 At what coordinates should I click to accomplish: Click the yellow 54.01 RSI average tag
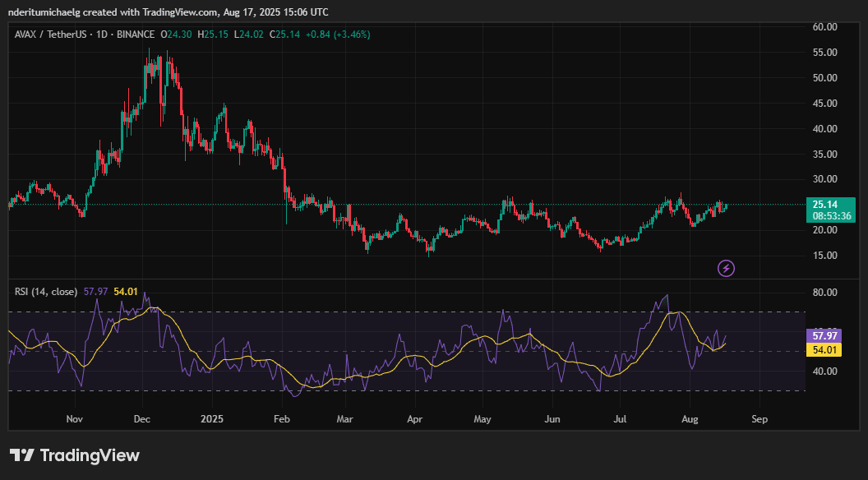tap(824, 350)
